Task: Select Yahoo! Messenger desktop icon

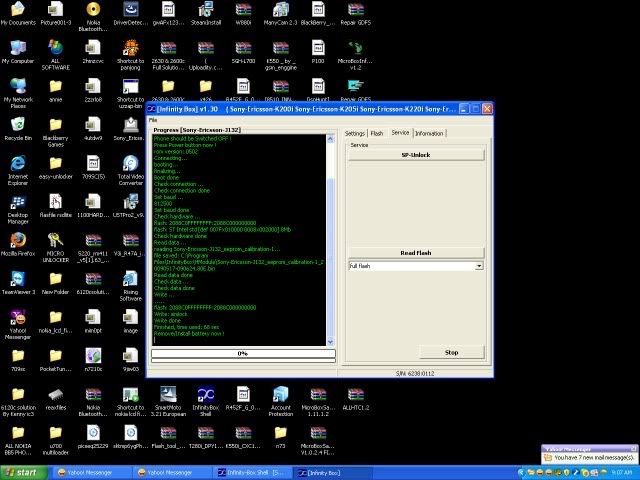Action: pyautogui.click(x=18, y=324)
